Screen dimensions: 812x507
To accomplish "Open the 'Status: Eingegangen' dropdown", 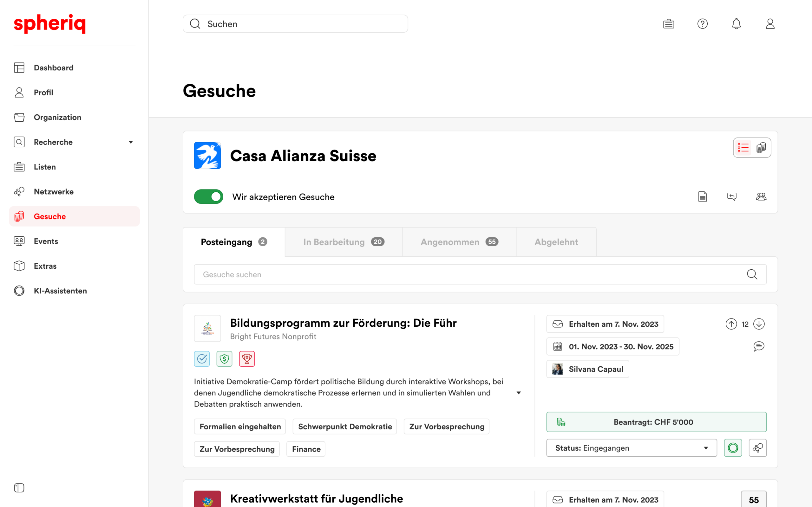I will [x=631, y=448].
